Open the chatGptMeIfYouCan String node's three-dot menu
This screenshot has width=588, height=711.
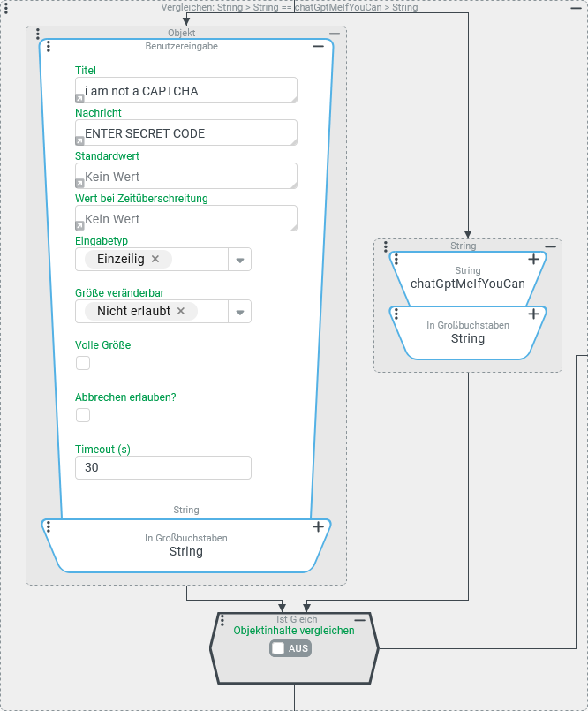[396, 260]
